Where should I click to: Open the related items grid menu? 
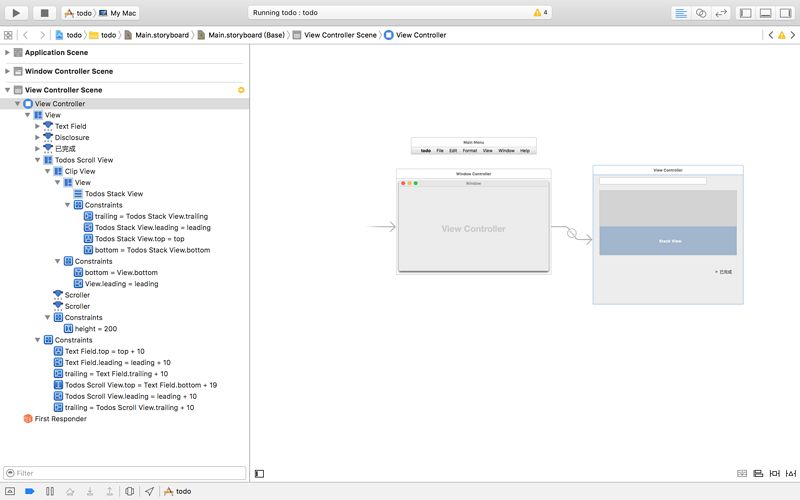(8, 35)
